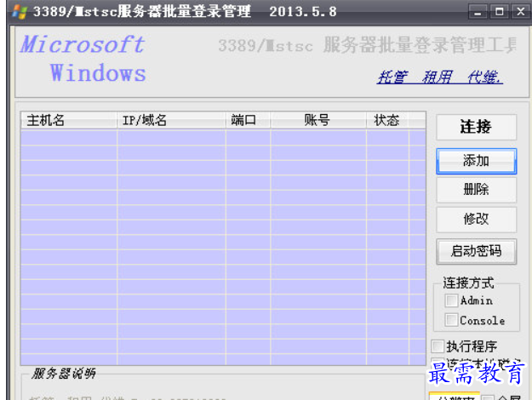Enable the Console connection checkbox
The image size is (532, 400).
point(451,320)
